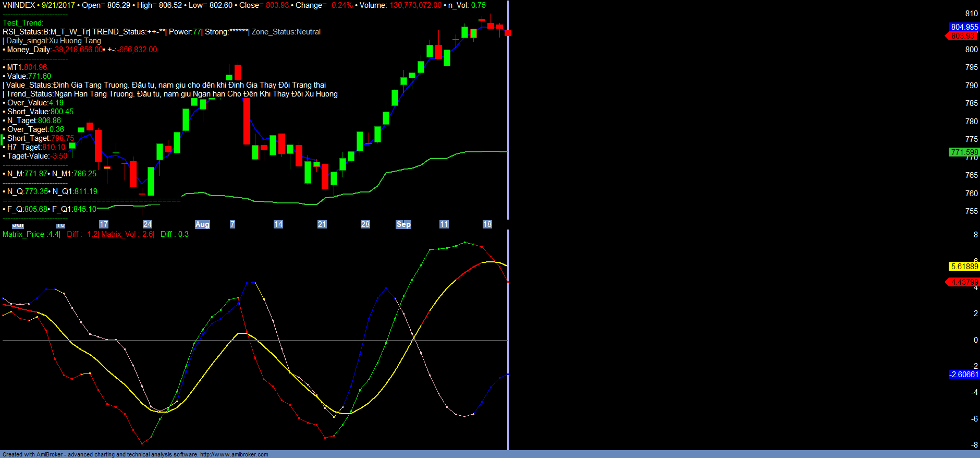This screenshot has height=458, width=980.
Task: Click the Sep month marker on date axis
Action: point(403,224)
